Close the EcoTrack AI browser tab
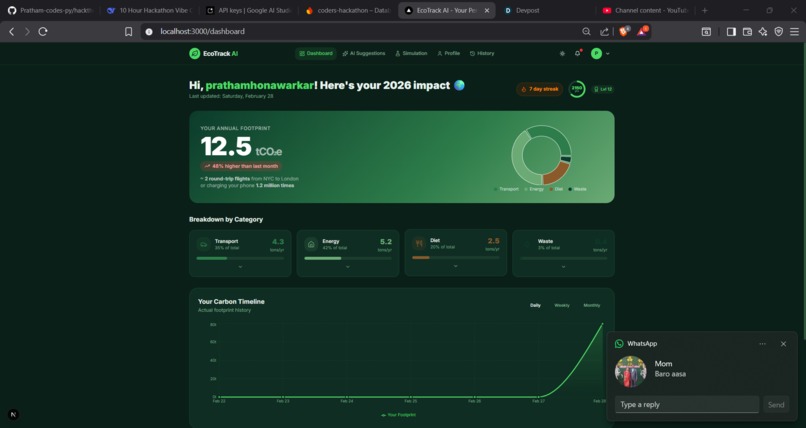The width and height of the screenshot is (806, 428). (487, 10)
